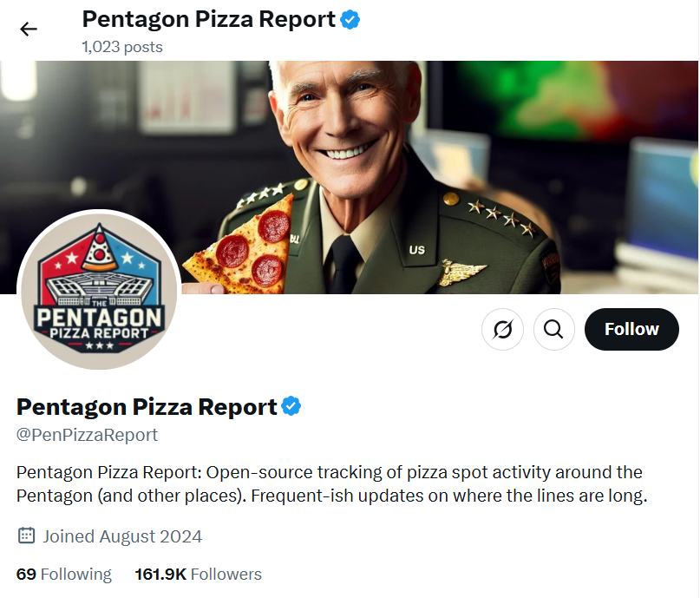
Task: Click the calendar icon next to join date
Action: pyautogui.click(x=26, y=536)
